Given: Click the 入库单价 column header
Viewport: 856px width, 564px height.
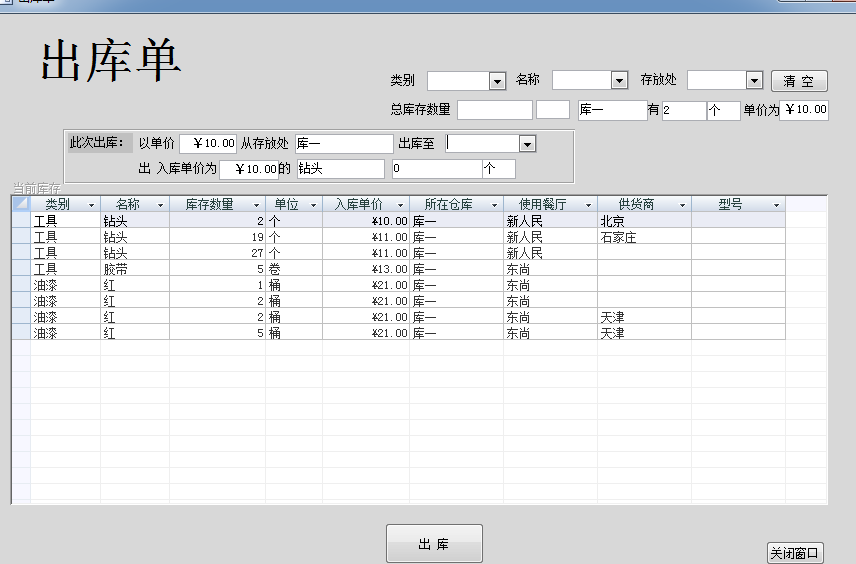Looking at the screenshot, I should pos(358,205).
